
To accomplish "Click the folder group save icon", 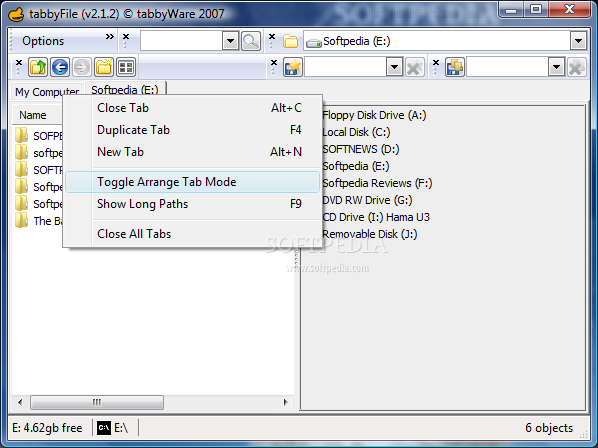I will [455, 67].
